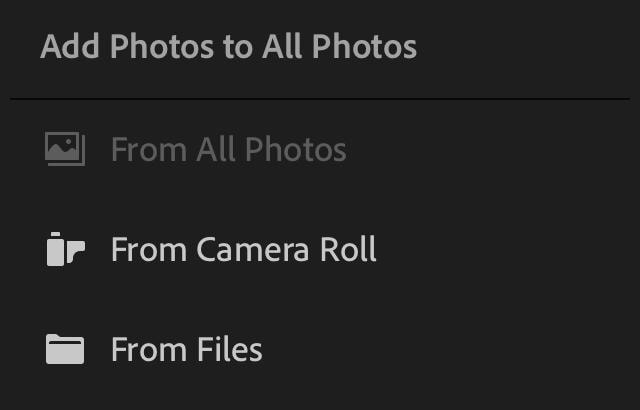Screen dimensions: 640x410
Task: Select the mountain picture icon
Action: (x=65, y=149)
